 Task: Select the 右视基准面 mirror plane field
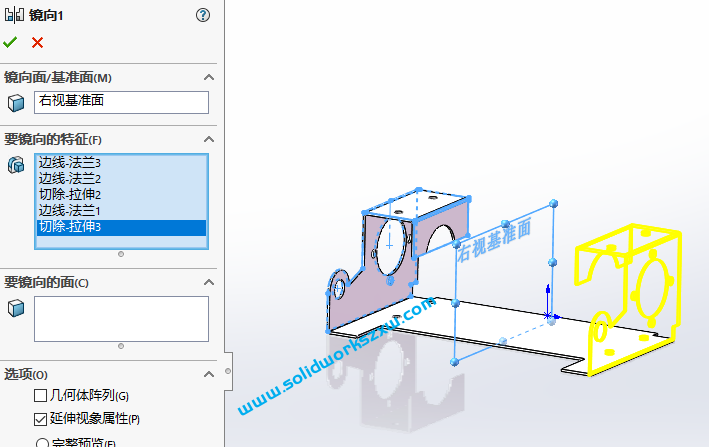coord(121,102)
